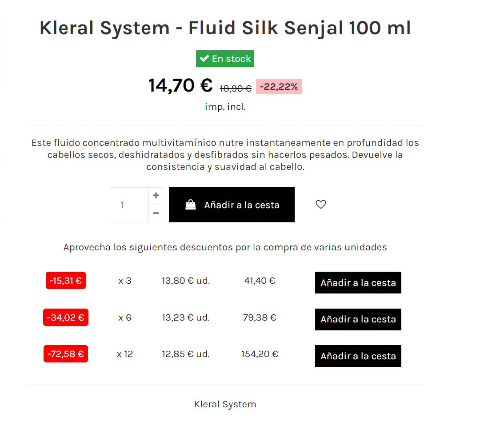Click the 154,20 € total for 12 units
Viewport: 504px width, 442px height.
[x=260, y=354]
